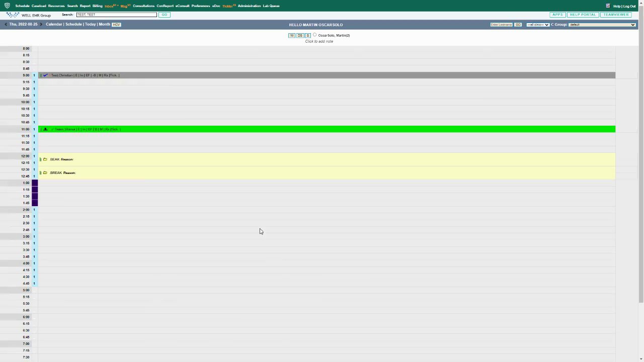Click folder icon on the .BEAK appointment
This screenshot has width=644, height=362.
(x=45, y=159)
